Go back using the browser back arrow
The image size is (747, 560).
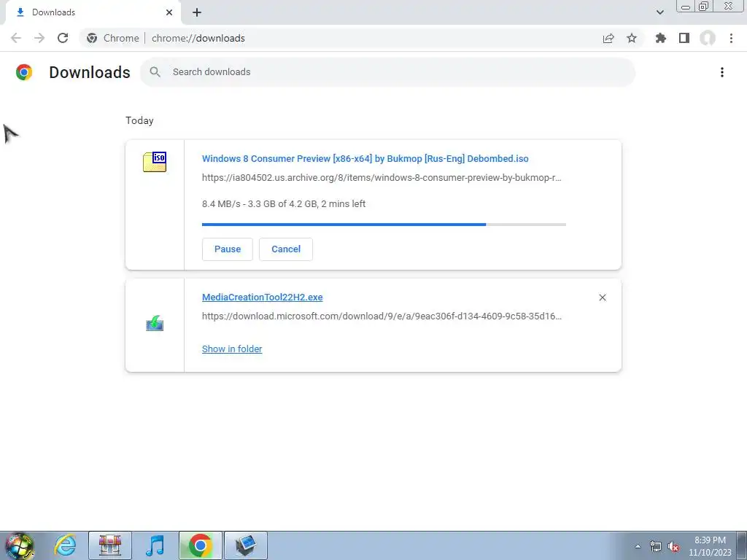pos(16,38)
